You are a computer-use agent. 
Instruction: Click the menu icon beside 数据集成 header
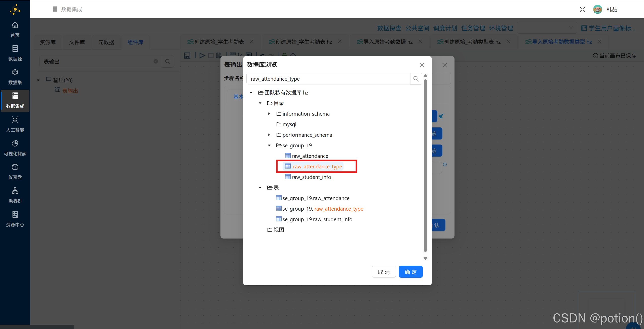pyautogui.click(x=55, y=9)
